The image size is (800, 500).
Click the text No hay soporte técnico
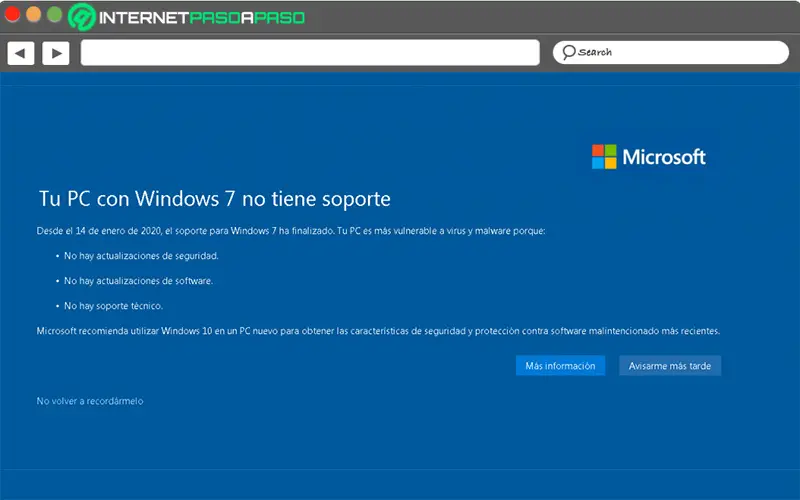(x=113, y=306)
